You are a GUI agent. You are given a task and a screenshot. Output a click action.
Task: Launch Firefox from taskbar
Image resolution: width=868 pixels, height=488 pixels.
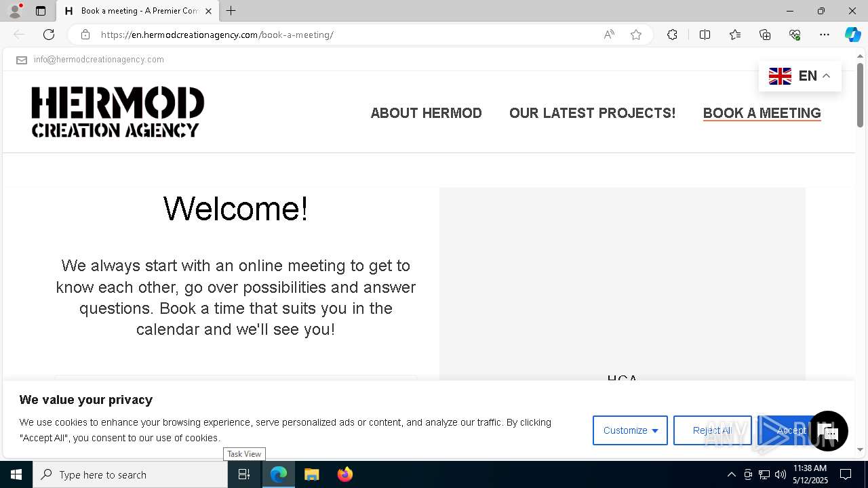pos(344,474)
